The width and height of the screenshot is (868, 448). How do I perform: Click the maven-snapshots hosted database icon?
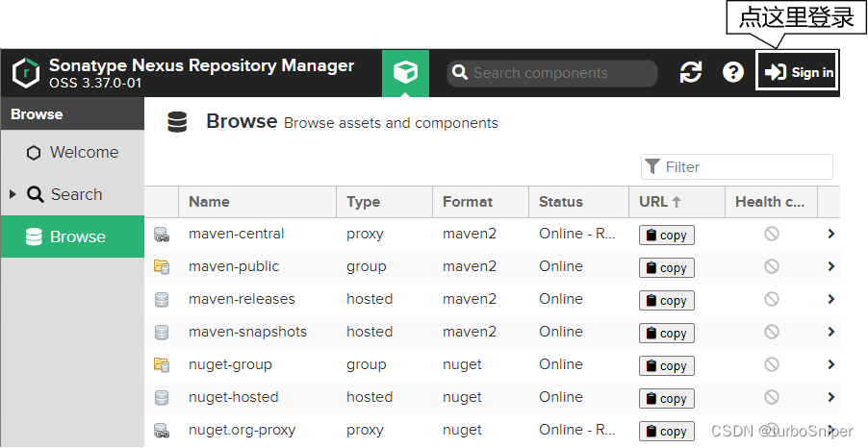[x=162, y=333]
